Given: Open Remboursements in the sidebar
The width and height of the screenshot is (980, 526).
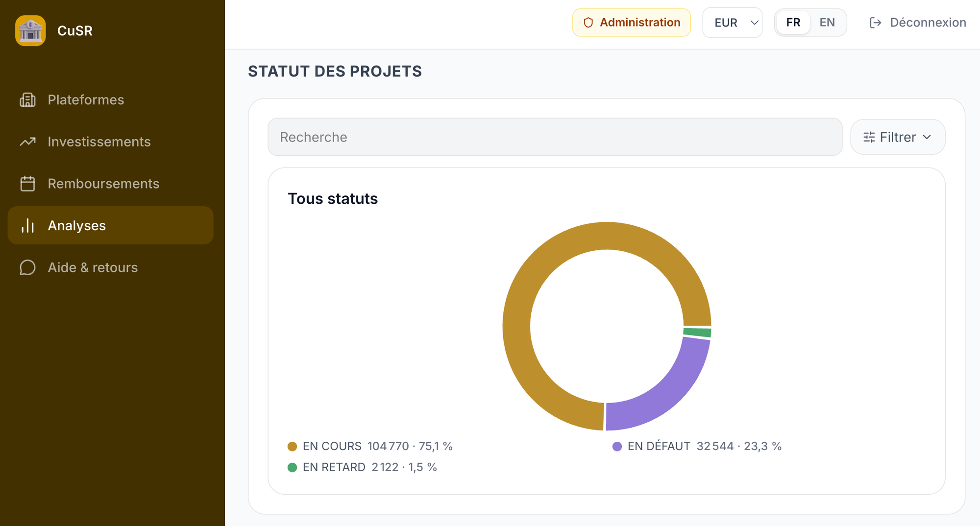Looking at the screenshot, I should (x=111, y=184).
